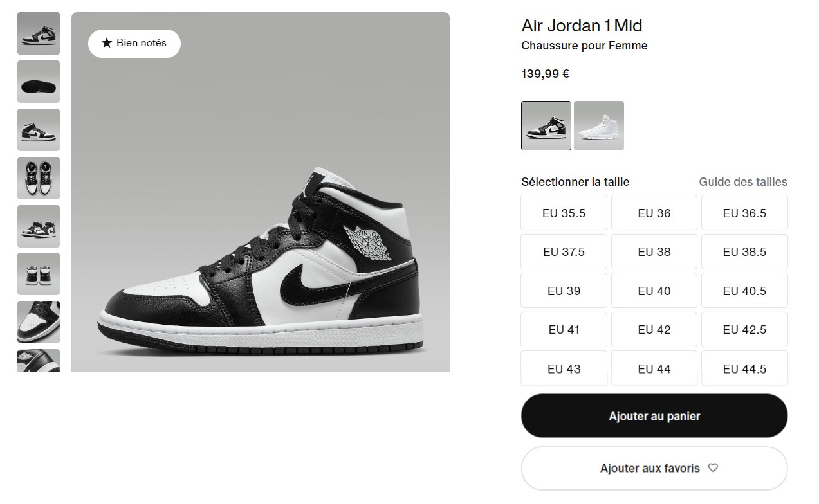Select size EU 40.5
This screenshot has height=504, width=819.
tap(744, 291)
